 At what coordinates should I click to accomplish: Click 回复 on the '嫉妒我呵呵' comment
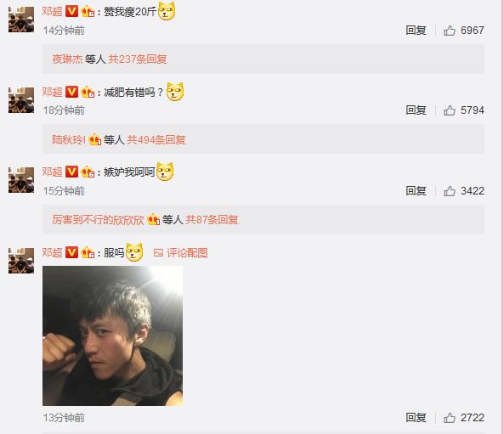click(416, 191)
